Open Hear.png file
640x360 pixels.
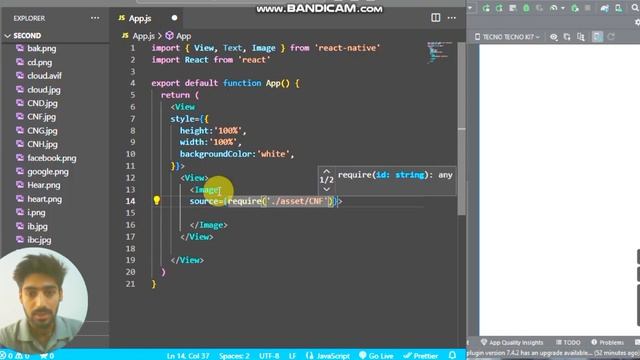click(x=44, y=185)
